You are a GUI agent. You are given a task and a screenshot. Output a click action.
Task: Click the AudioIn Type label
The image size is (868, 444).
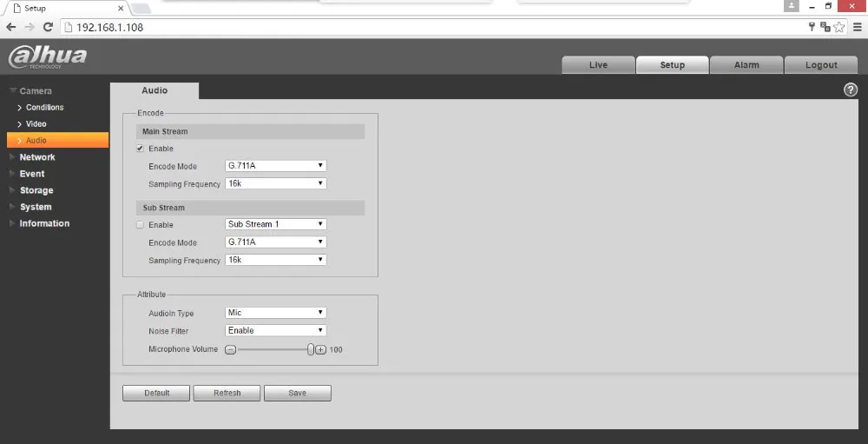(171, 313)
